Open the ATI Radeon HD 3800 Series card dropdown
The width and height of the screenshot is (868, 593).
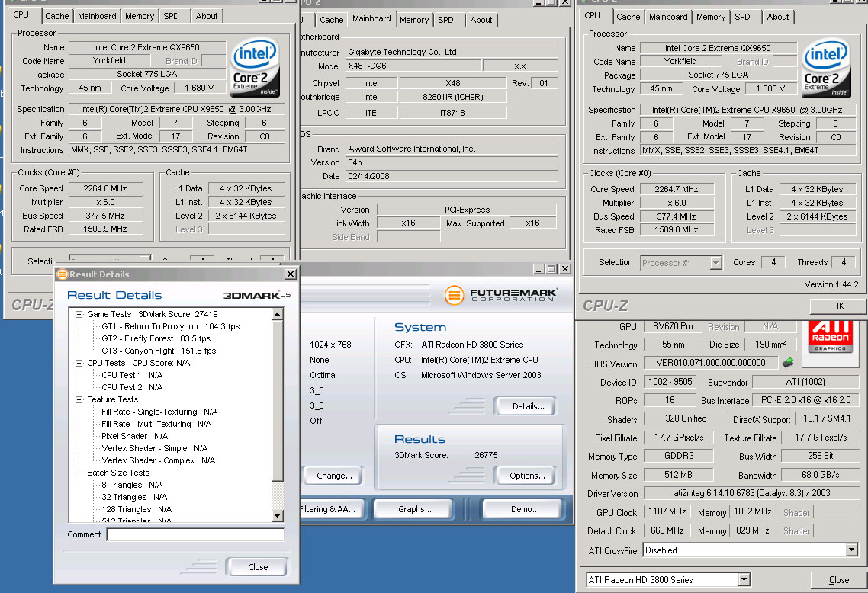click(744, 580)
